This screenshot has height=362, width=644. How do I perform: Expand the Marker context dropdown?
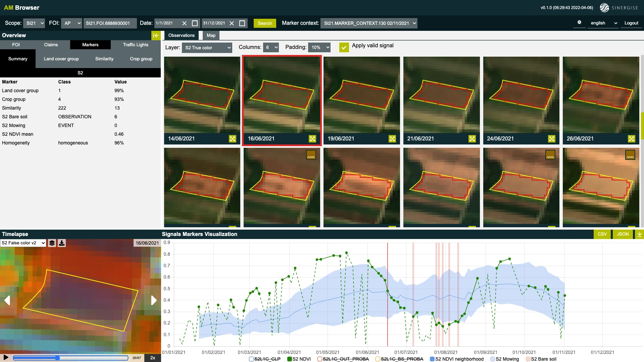369,23
